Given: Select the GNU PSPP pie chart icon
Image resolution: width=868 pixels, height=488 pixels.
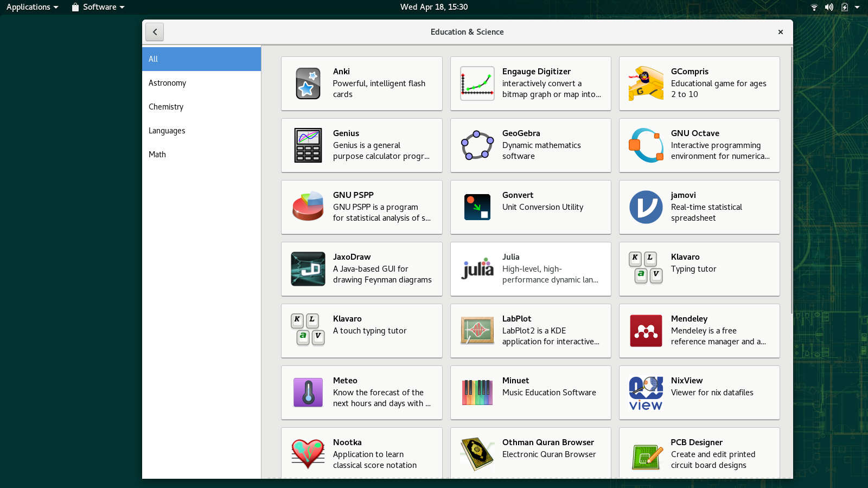Looking at the screenshot, I should point(308,207).
